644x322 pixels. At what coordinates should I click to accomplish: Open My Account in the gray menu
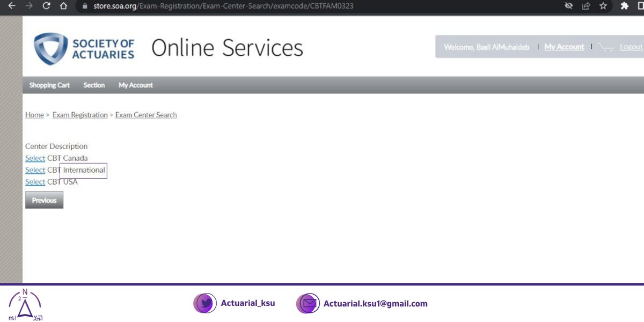[136, 85]
